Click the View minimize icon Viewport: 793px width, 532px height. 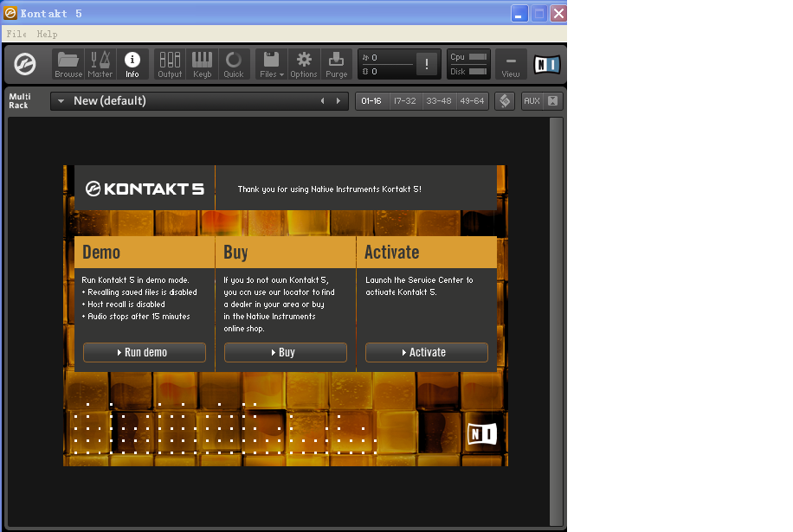pyautogui.click(x=511, y=64)
